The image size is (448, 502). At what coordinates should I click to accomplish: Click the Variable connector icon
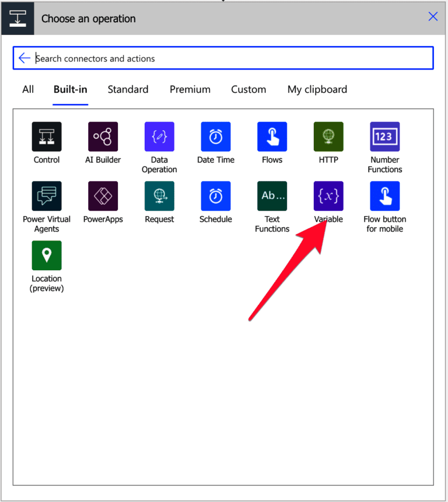click(328, 196)
